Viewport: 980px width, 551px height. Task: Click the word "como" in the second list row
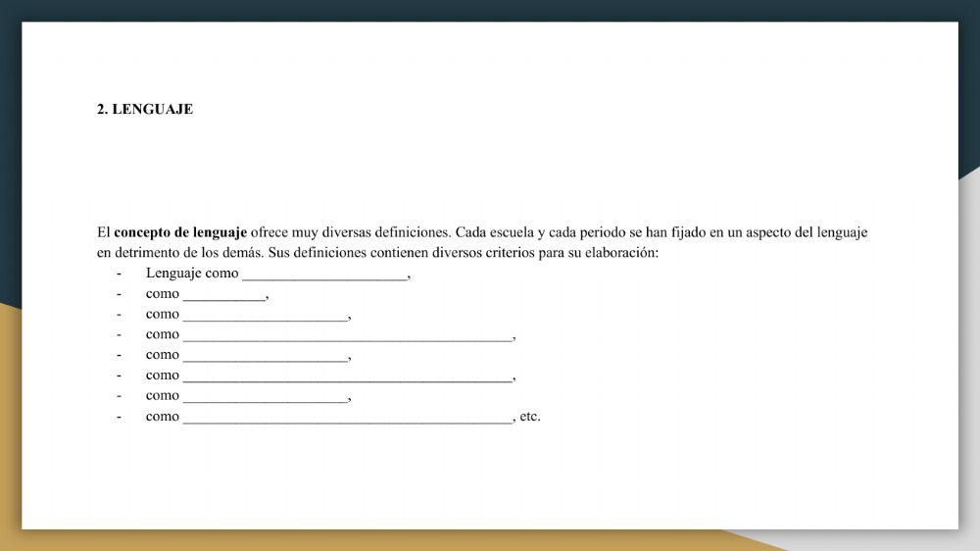click(163, 294)
